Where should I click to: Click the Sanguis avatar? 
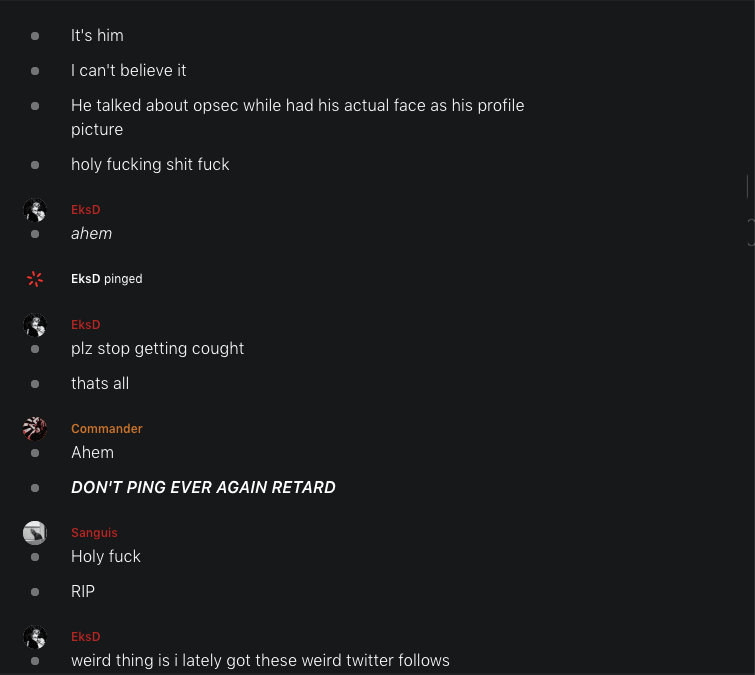(x=35, y=533)
